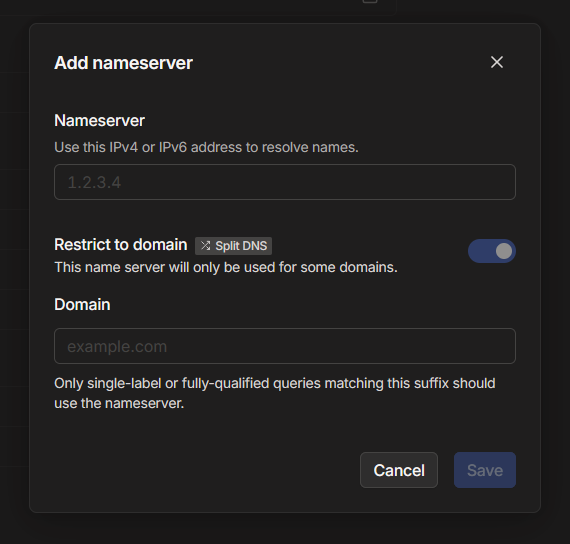The height and width of the screenshot is (544, 570).
Task: Click the 'only be used for some domains' description
Action: click(226, 267)
